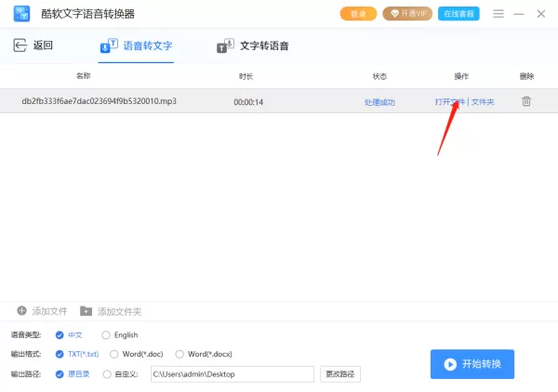Screen dimensions: 558x392
Task: Click the 处理成功 status link
Action: tap(379, 102)
